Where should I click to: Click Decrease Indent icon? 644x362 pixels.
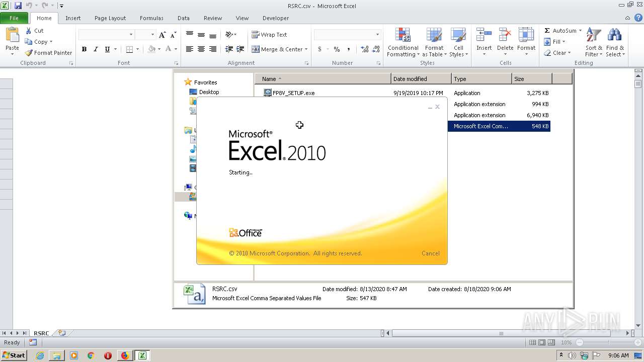tap(229, 49)
